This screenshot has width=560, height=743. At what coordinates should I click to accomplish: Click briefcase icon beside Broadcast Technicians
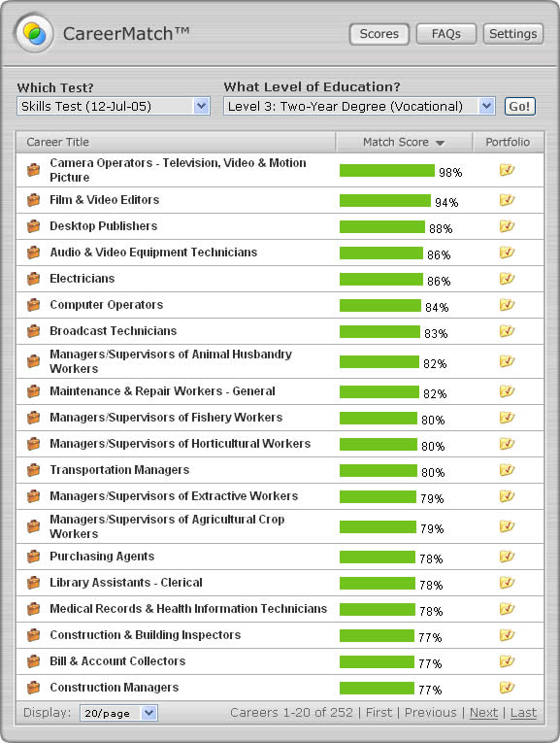pos(33,331)
